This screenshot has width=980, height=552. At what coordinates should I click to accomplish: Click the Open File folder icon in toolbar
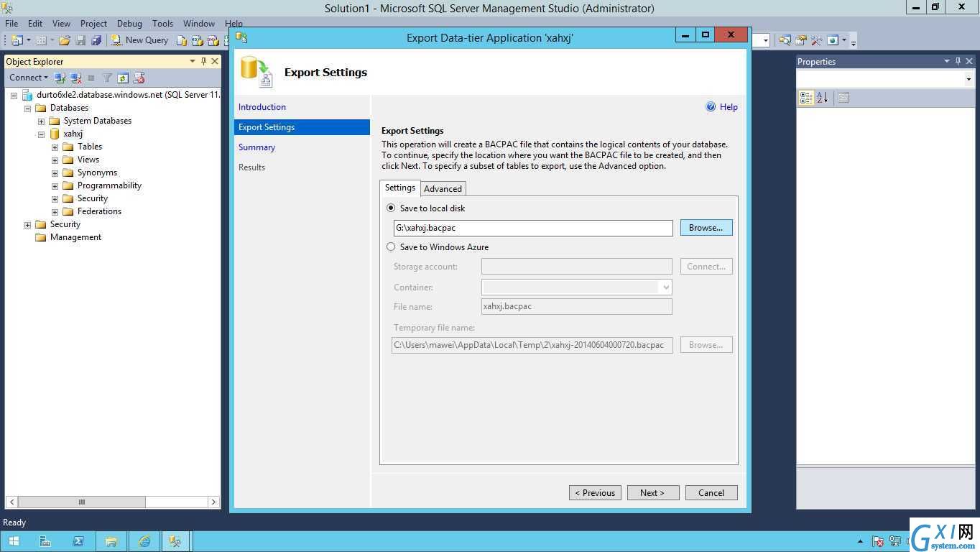pyautogui.click(x=64, y=40)
